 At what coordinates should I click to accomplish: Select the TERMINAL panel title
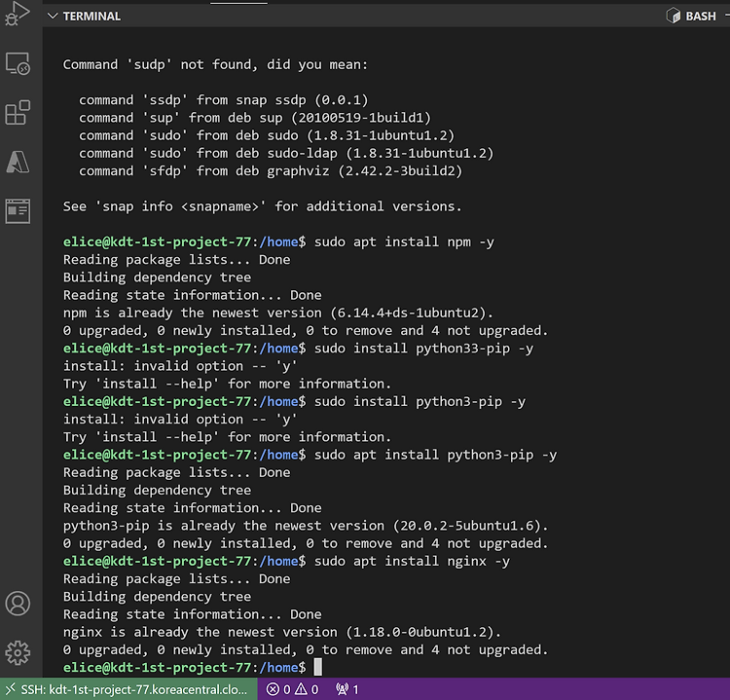(91, 17)
